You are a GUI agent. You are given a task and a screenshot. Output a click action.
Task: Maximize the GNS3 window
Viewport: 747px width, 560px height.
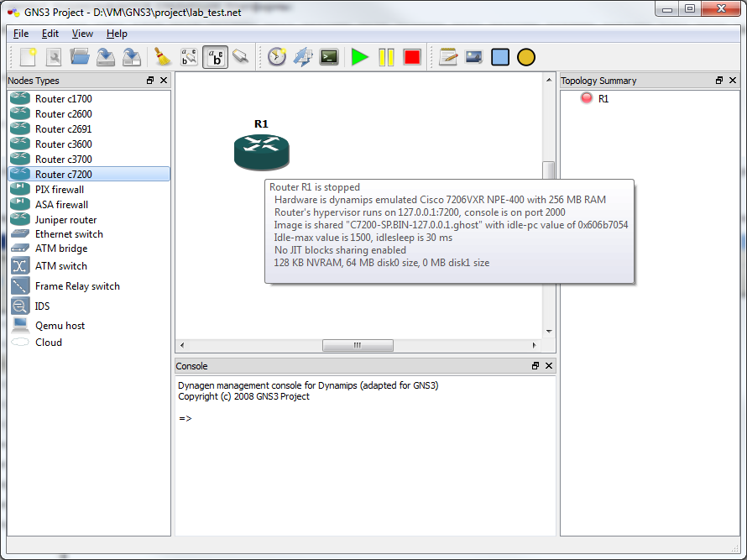[x=690, y=8]
